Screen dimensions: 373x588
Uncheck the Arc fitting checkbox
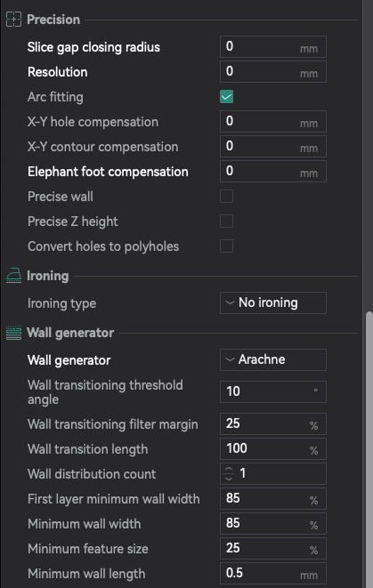coord(226,97)
